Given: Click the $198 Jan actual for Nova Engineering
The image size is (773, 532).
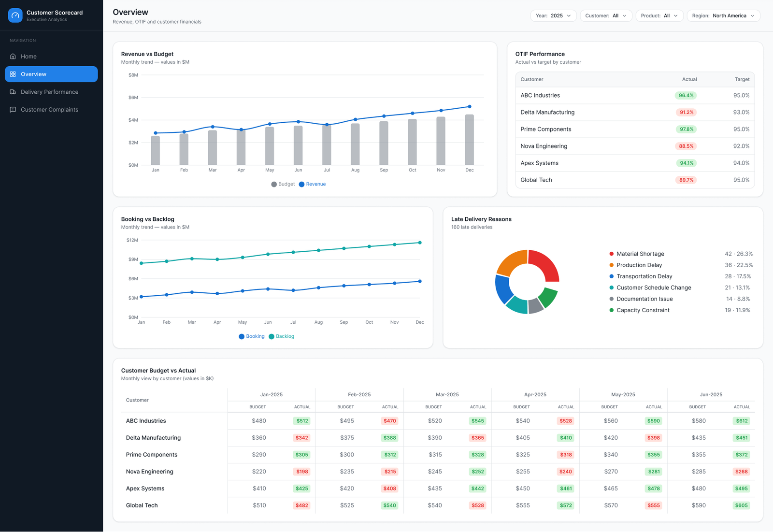Looking at the screenshot, I should point(302,472).
